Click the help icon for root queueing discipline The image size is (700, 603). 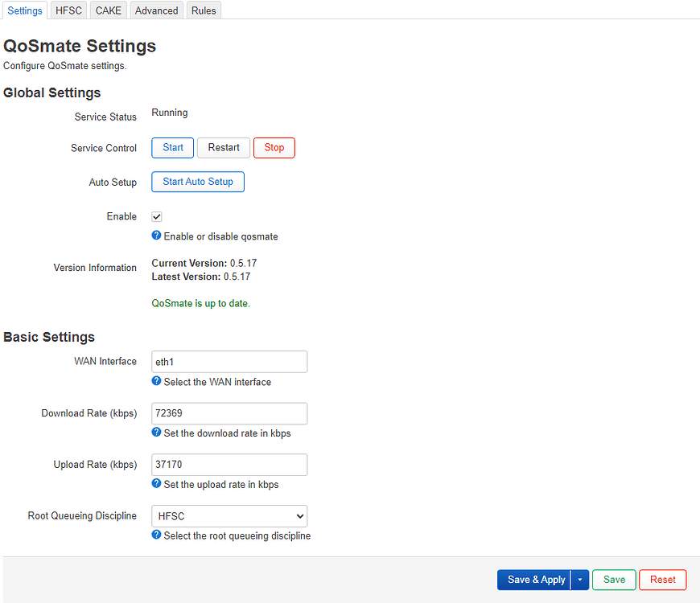pos(155,535)
